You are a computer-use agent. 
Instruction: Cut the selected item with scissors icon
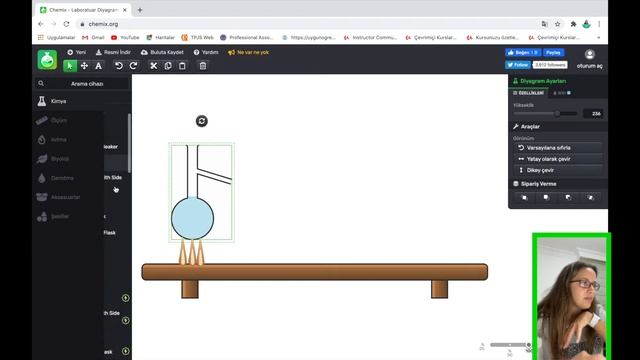(153, 66)
